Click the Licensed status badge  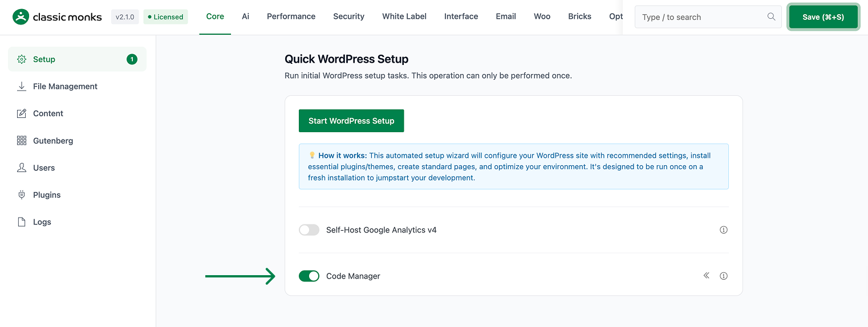click(x=165, y=17)
